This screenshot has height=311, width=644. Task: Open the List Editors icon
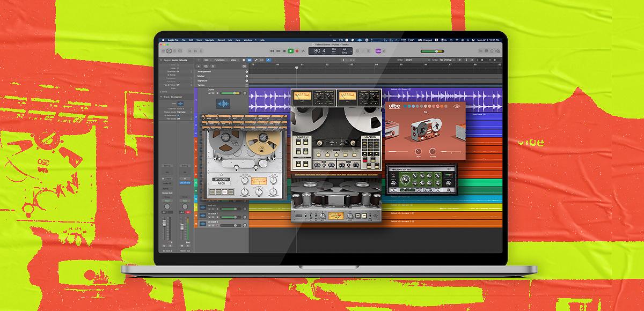tap(481, 51)
